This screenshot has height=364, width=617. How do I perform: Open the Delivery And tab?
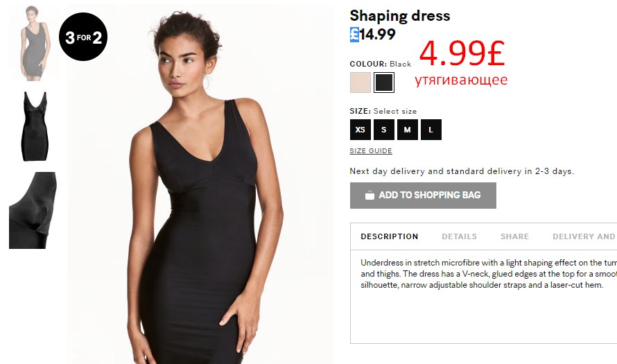pos(584,236)
